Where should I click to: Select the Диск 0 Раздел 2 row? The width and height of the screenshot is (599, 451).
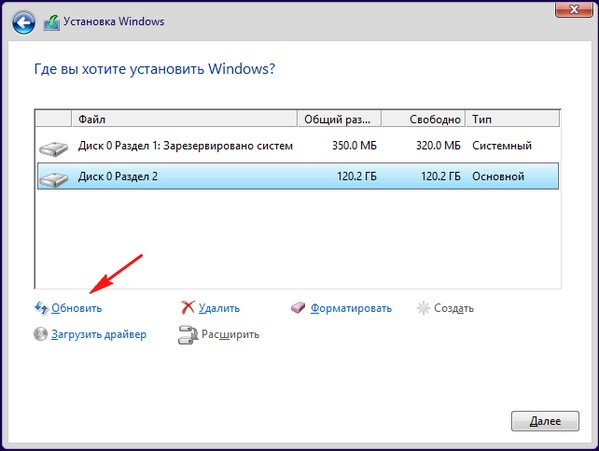[298, 176]
